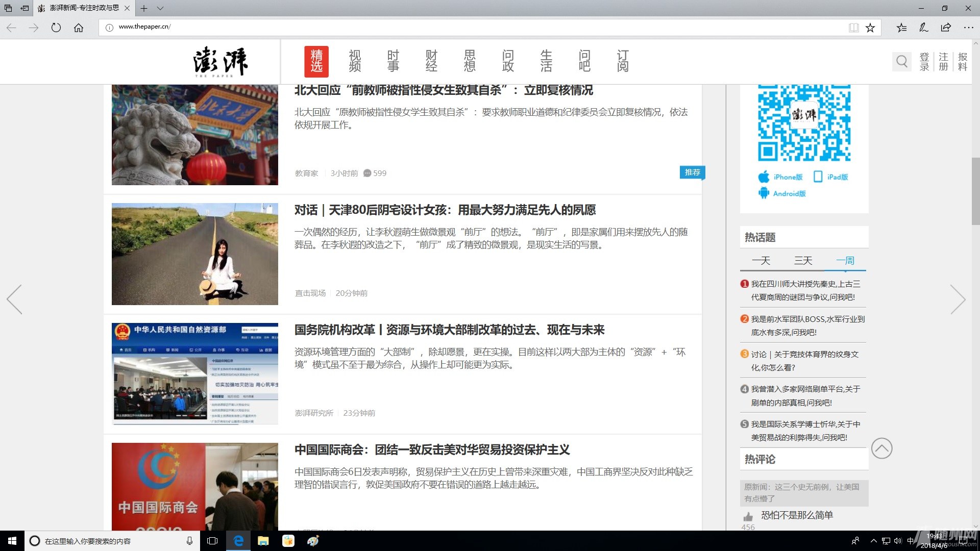
Task: Click the 澎湃 The Paper logo
Action: [x=220, y=62]
